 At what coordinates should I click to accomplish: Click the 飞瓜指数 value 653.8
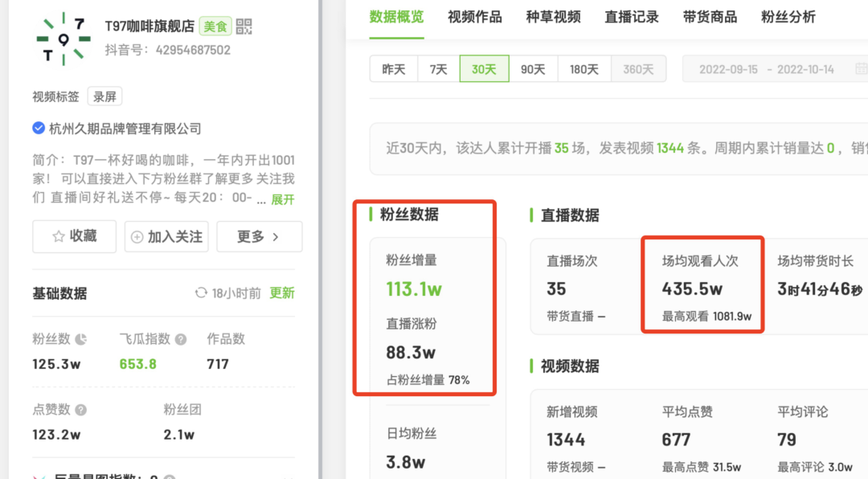point(138,364)
